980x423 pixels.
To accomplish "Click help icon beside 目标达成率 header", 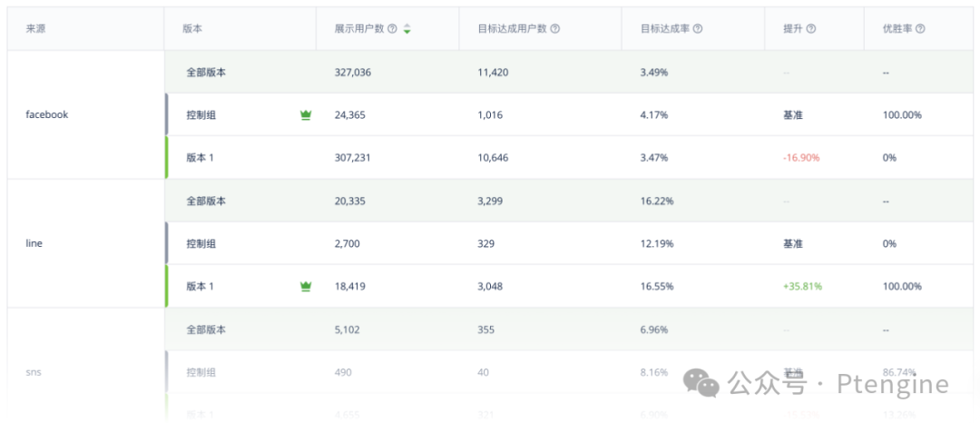I will [697, 29].
